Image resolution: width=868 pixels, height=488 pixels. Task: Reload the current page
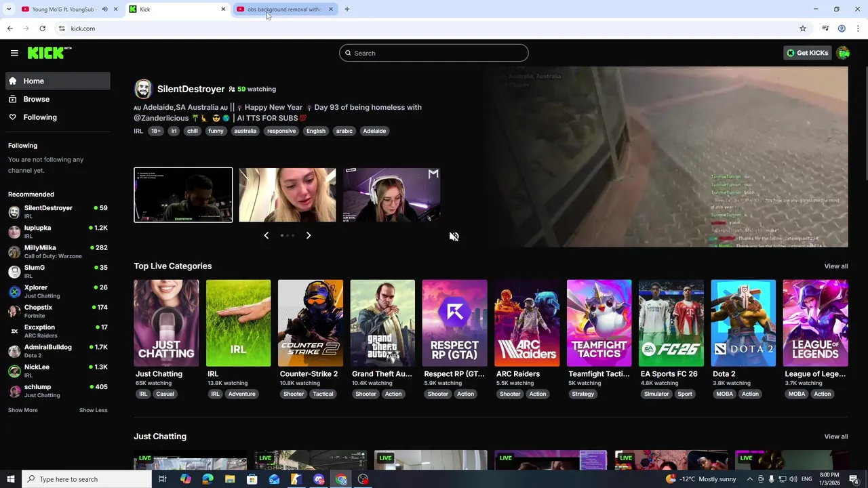pos(42,28)
